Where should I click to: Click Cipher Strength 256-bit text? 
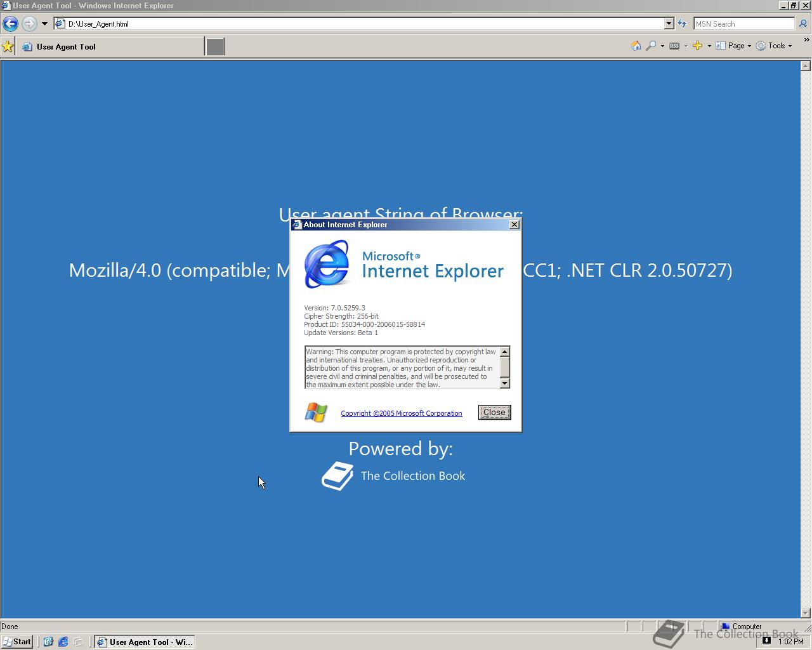(341, 316)
